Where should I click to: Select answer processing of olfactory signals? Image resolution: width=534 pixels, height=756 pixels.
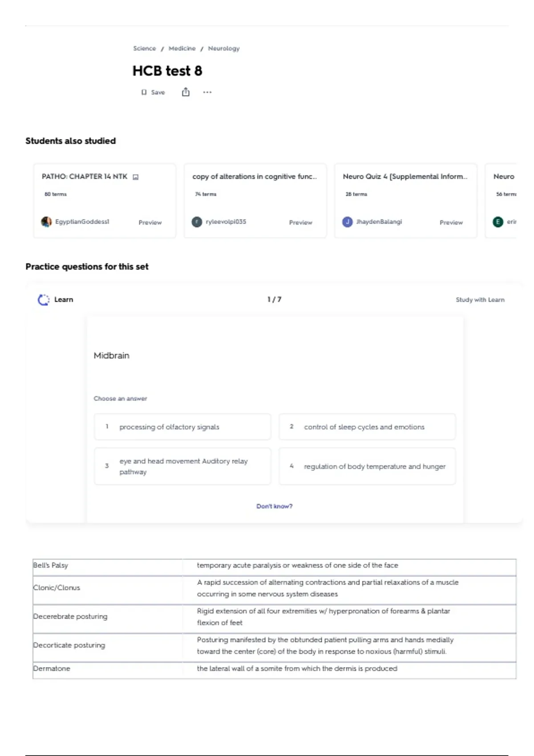point(182,427)
